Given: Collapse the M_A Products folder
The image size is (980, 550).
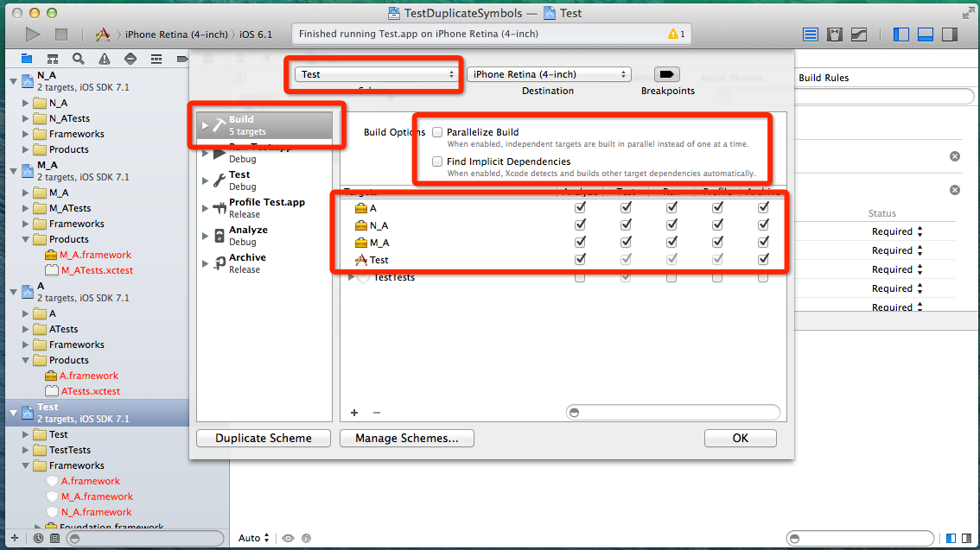Looking at the screenshot, I should tap(26, 240).
